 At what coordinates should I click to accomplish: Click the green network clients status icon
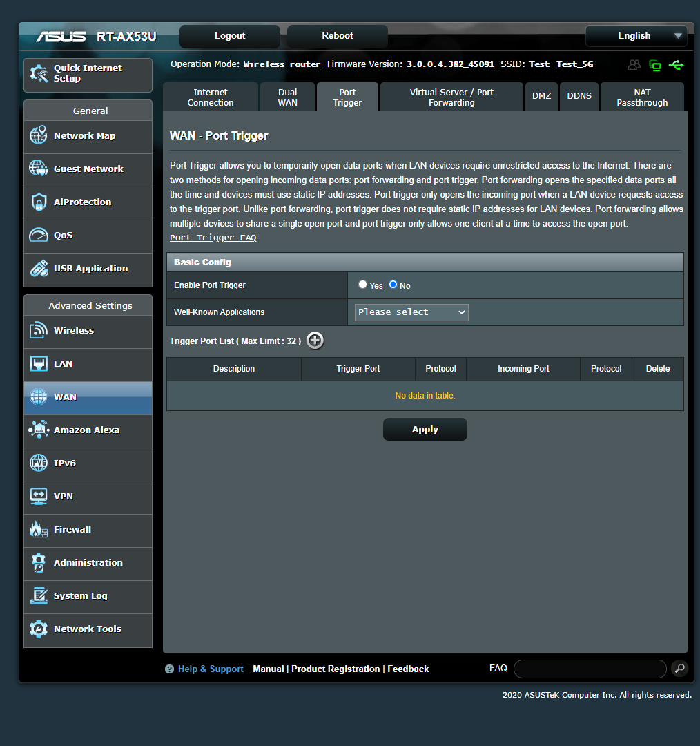click(x=655, y=65)
